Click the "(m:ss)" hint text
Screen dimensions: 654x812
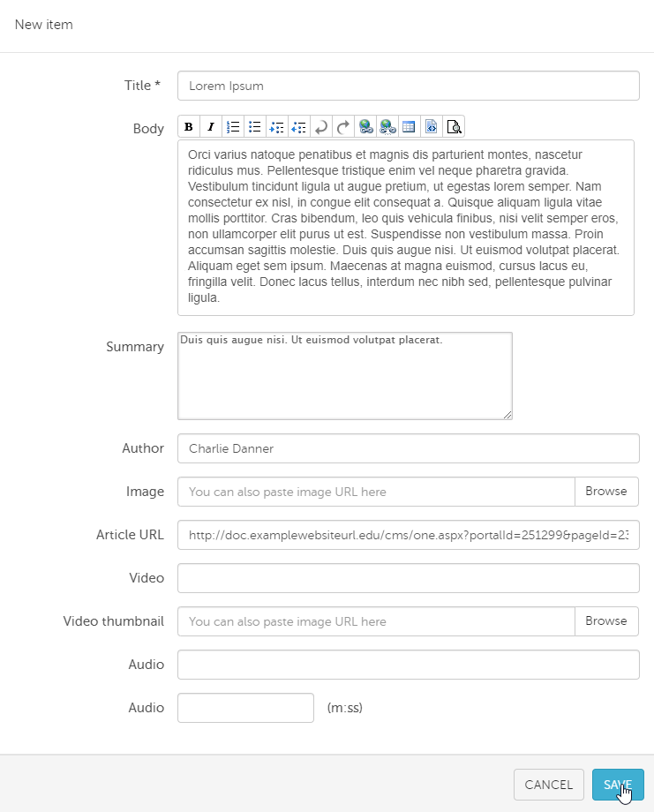(345, 708)
